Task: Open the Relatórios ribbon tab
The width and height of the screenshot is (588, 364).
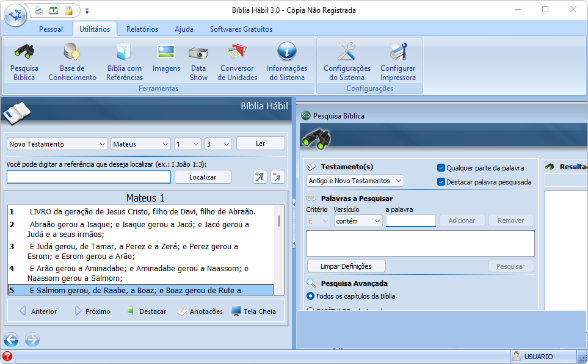Action: coord(142,29)
